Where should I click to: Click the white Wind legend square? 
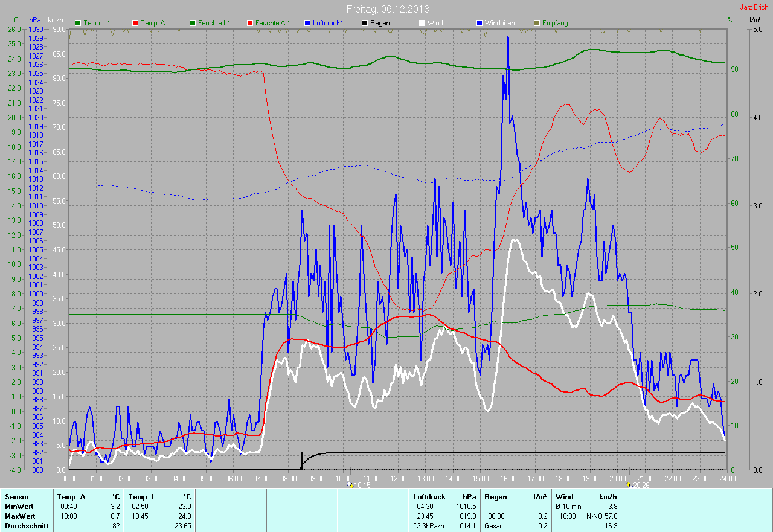pos(422,23)
